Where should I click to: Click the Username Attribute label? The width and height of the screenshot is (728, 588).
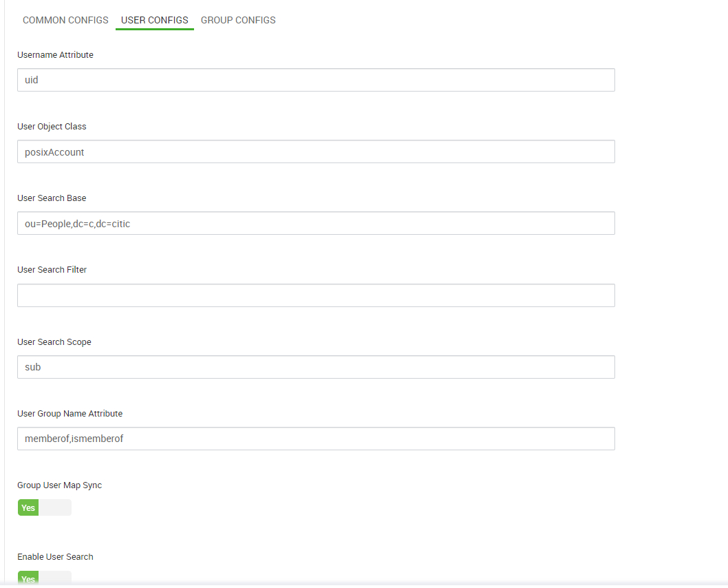coord(55,54)
